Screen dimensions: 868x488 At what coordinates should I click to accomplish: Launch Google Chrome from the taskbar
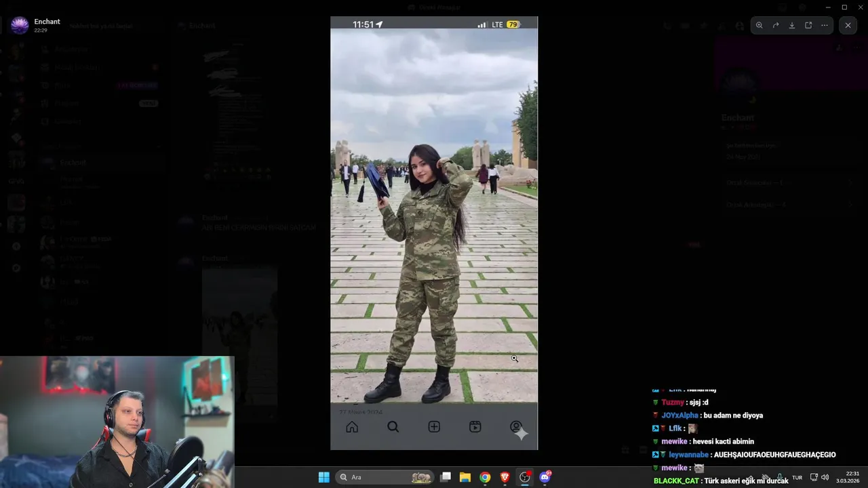point(485,477)
